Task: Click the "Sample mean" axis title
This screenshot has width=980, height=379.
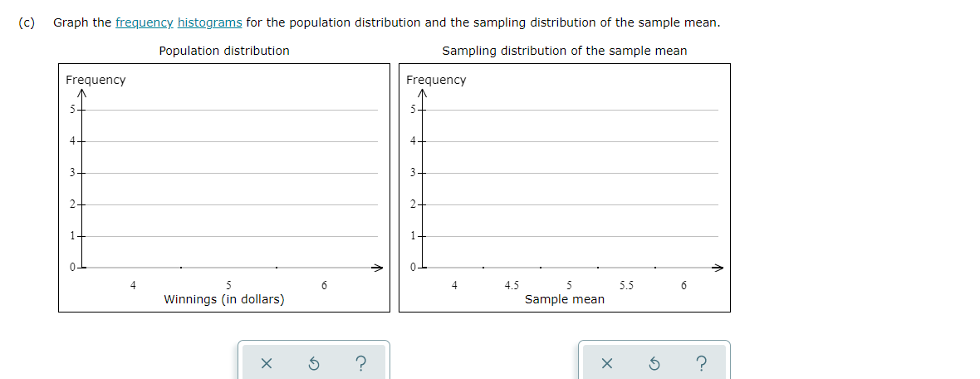Action: [565, 299]
